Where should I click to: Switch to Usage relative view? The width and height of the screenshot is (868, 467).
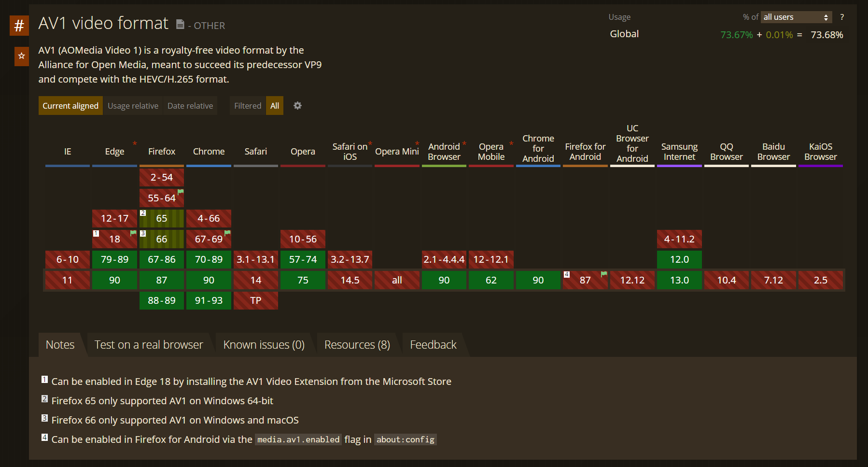[133, 106]
